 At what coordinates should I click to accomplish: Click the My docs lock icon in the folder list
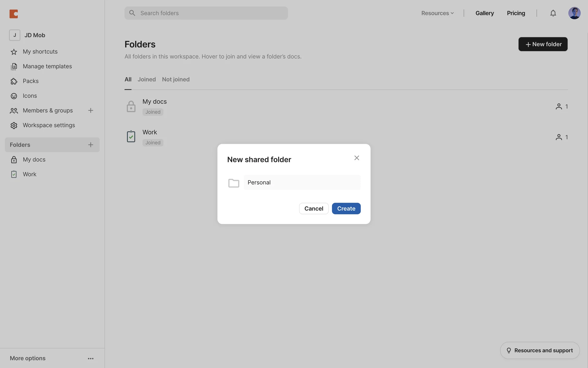tap(131, 106)
